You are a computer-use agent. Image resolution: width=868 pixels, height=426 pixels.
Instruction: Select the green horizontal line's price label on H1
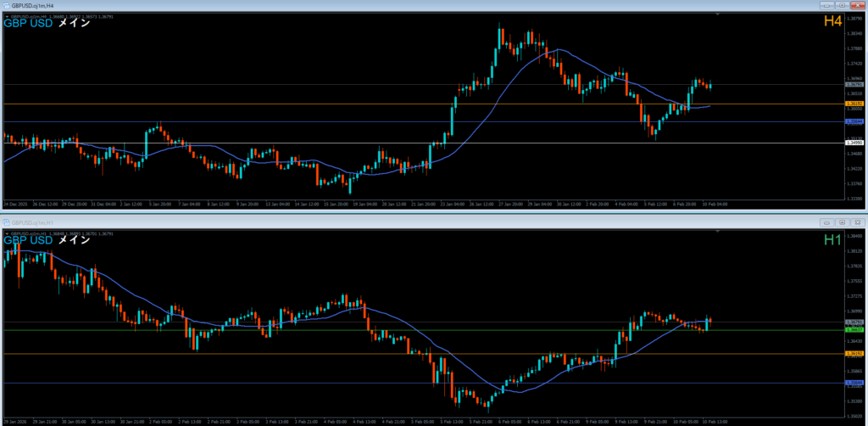coord(854,330)
